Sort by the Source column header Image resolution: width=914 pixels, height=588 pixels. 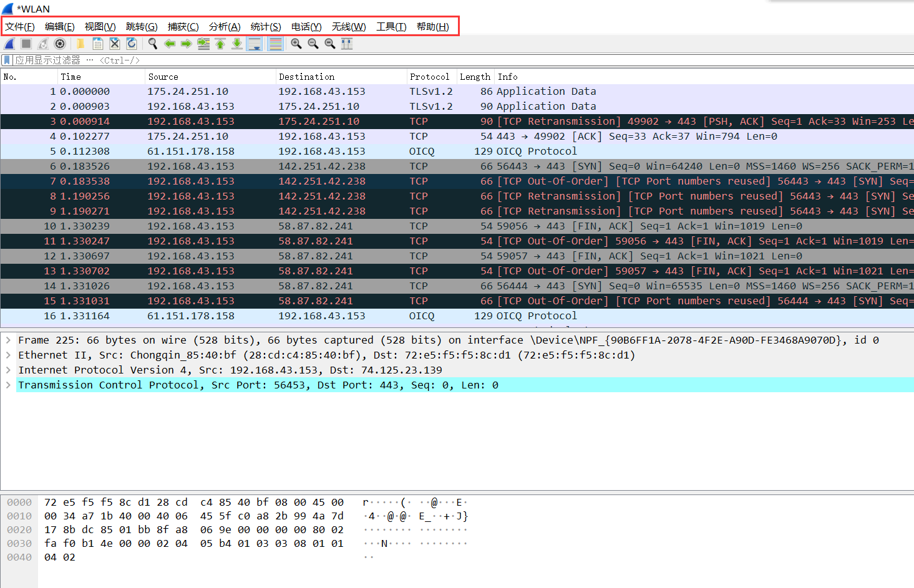(210, 77)
